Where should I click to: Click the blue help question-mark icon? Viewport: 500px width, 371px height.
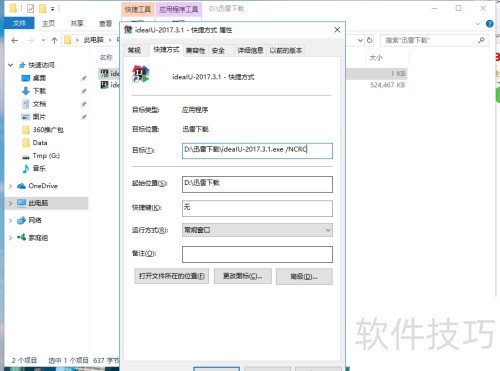490,24
